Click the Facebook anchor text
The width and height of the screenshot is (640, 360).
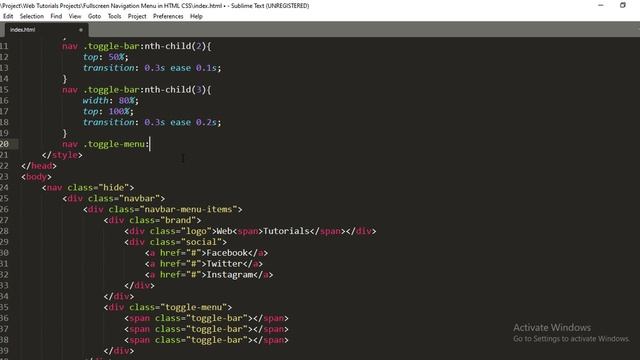(x=227, y=253)
